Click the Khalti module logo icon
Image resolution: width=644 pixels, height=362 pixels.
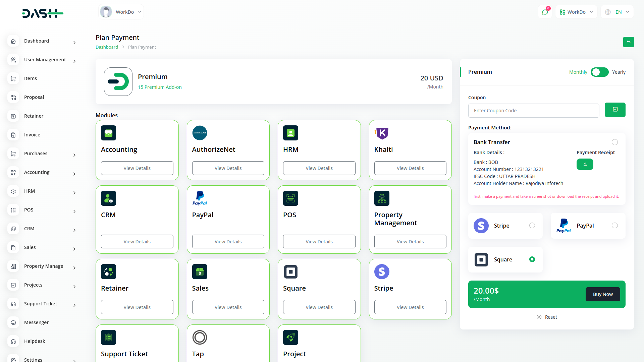coord(382,133)
